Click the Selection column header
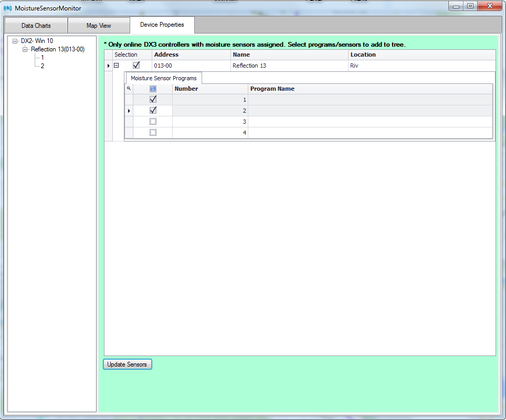 click(x=132, y=55)
